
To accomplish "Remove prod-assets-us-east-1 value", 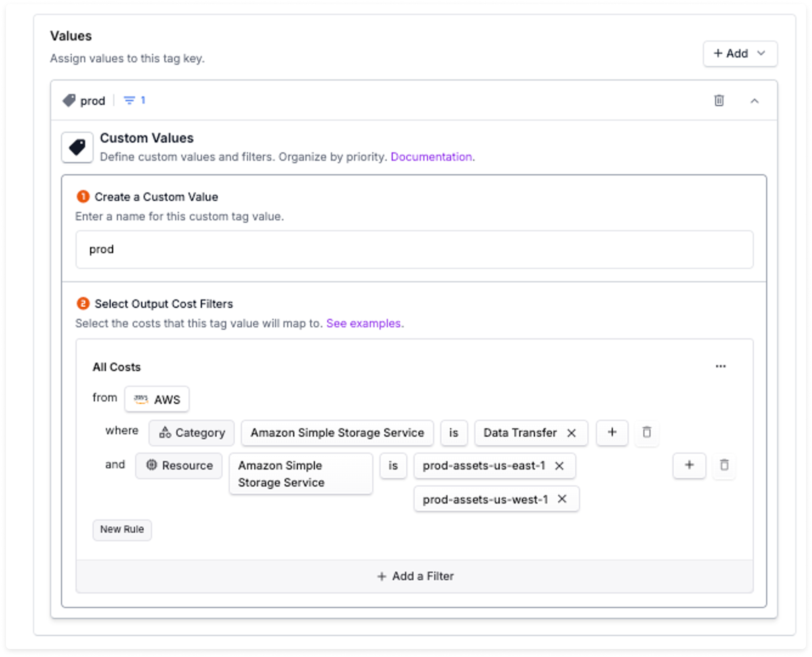I will point(559,466).
